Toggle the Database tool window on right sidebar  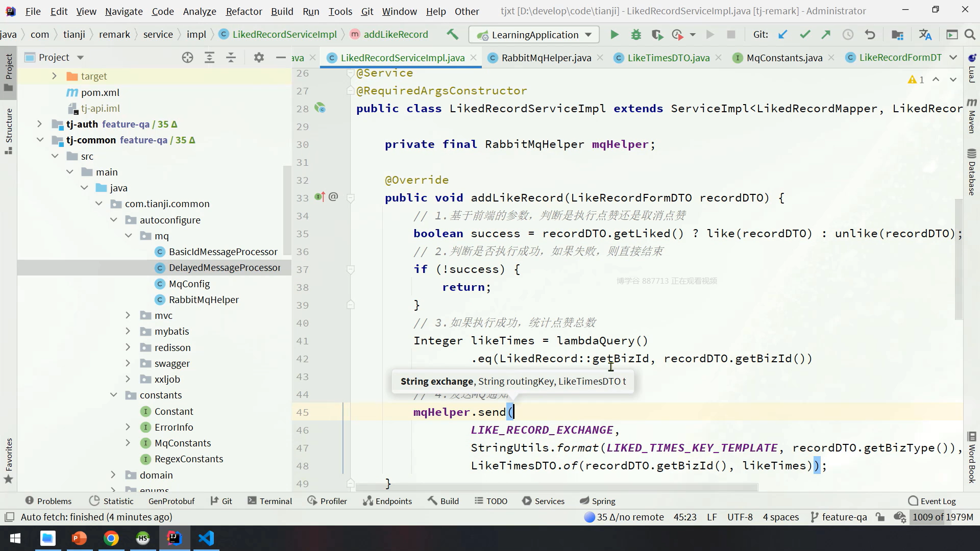click(x=971, y=172)
